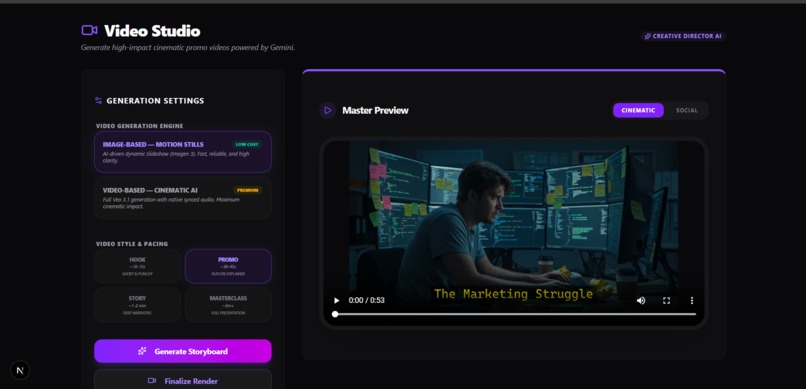Enter fullscreen on the video player
This screenshot has height=389, width=806.
(667, 301)
